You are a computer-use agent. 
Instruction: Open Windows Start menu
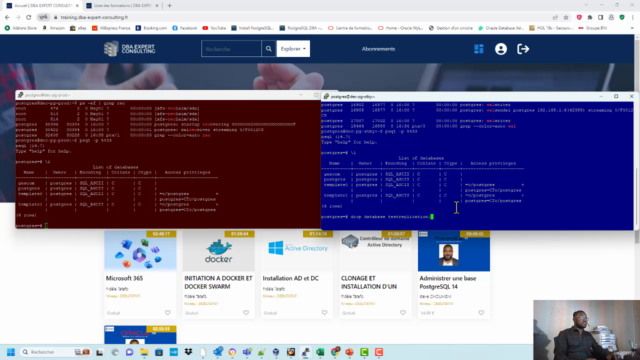point(11,352)
